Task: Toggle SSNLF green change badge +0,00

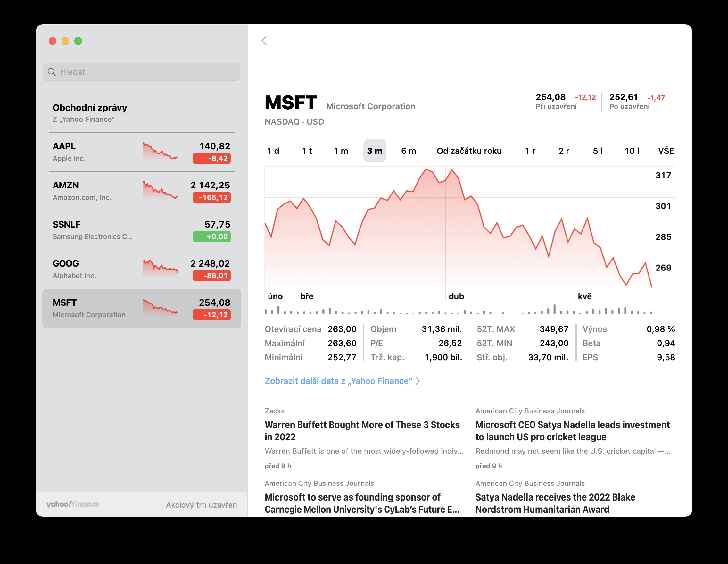Action: (212, 237)
